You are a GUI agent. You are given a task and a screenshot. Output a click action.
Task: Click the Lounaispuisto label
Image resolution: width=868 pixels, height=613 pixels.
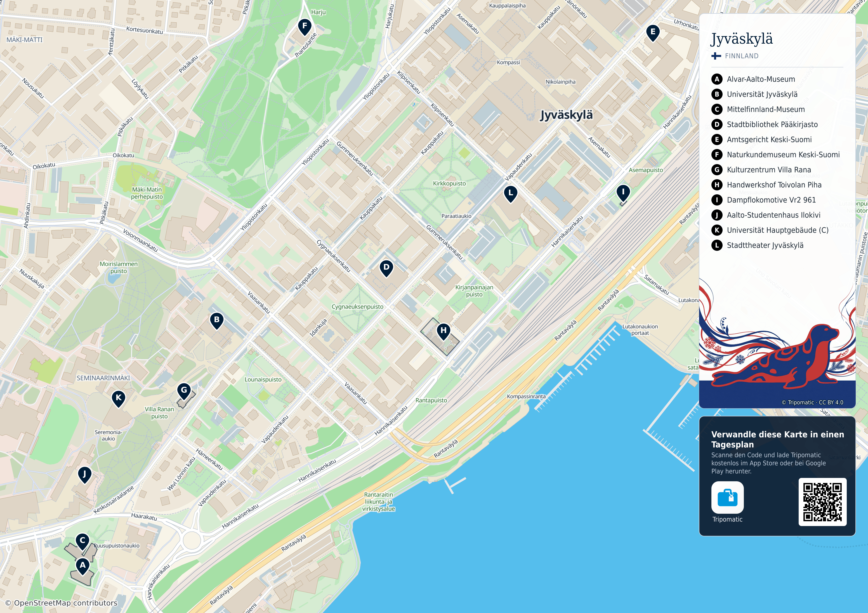(x=263, y=379)
